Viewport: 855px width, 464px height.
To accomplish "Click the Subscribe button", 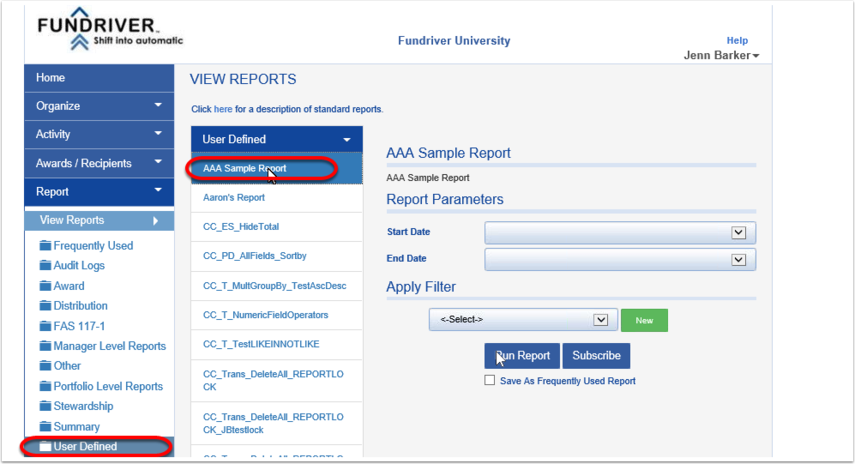I will coord(596,355).
